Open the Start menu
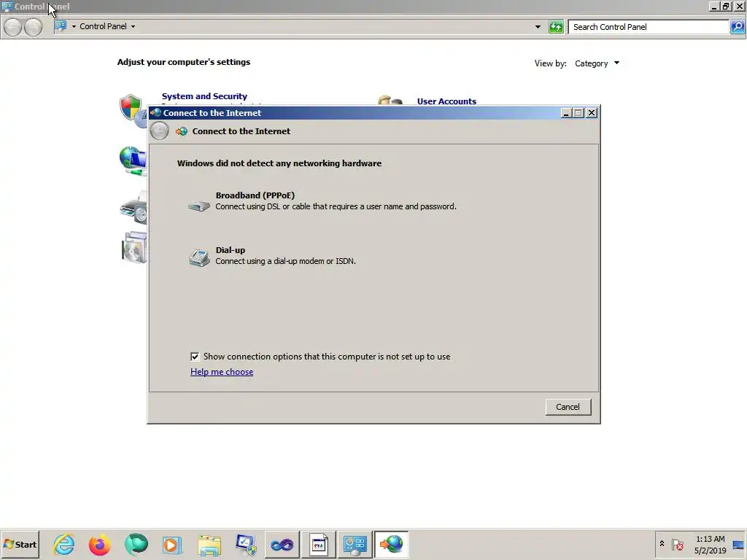This screenshot has height=560, width=747. (x=20, y=544)
